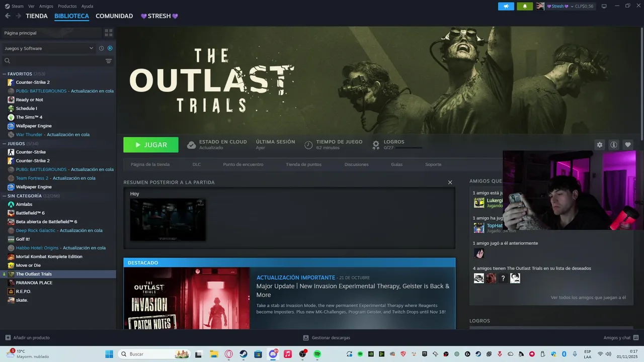Screen dimensions: 644x362
Task: Open the Ver menu
Action: 31,6
